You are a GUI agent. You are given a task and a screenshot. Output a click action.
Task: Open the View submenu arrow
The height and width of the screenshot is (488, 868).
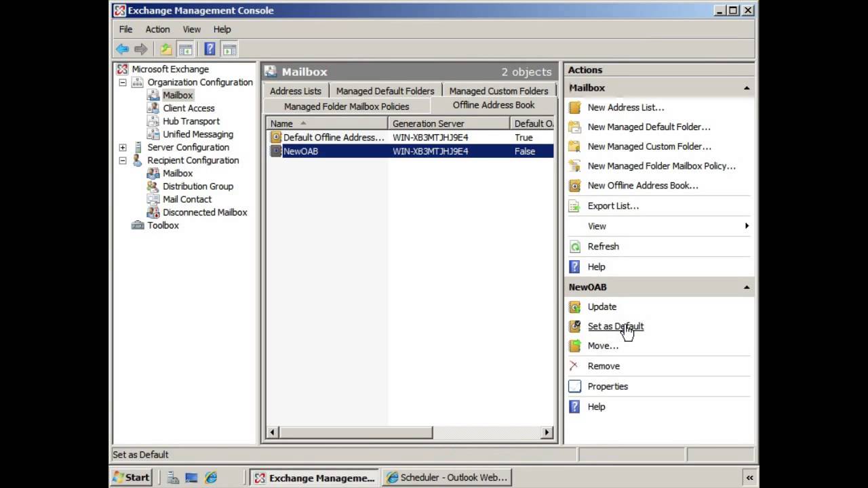[x=747, y=226]
